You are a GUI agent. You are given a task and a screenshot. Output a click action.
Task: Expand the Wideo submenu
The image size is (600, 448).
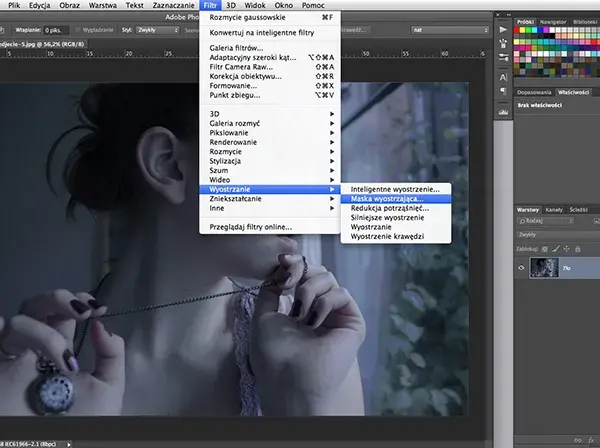[270, 180]
